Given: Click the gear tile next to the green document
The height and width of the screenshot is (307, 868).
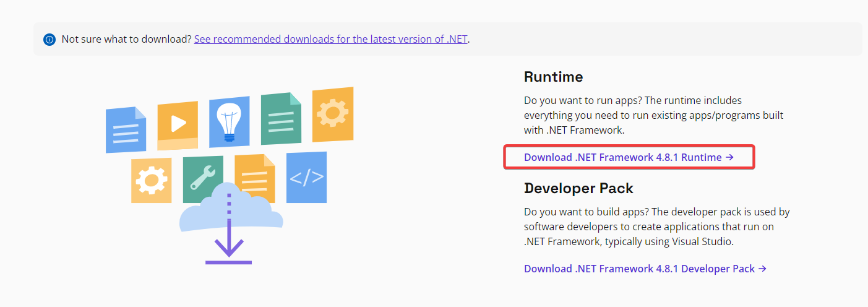Looking at the screenshot, I should click(332, 114).
